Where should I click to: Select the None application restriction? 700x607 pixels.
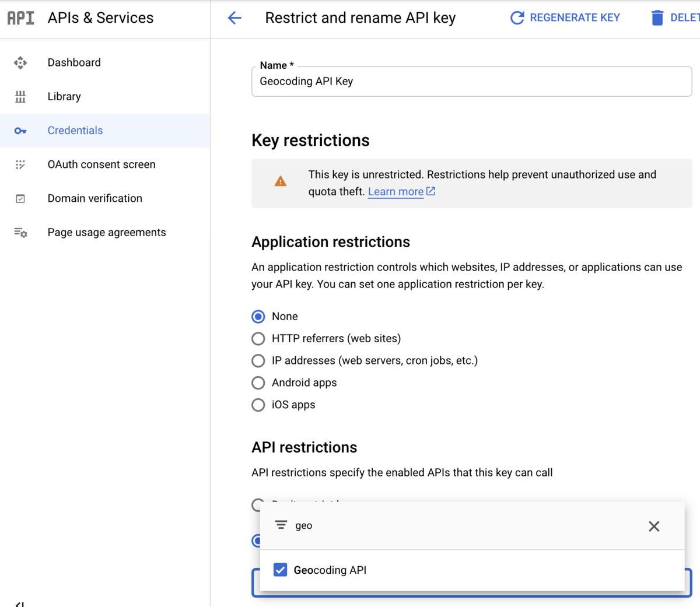258,317
